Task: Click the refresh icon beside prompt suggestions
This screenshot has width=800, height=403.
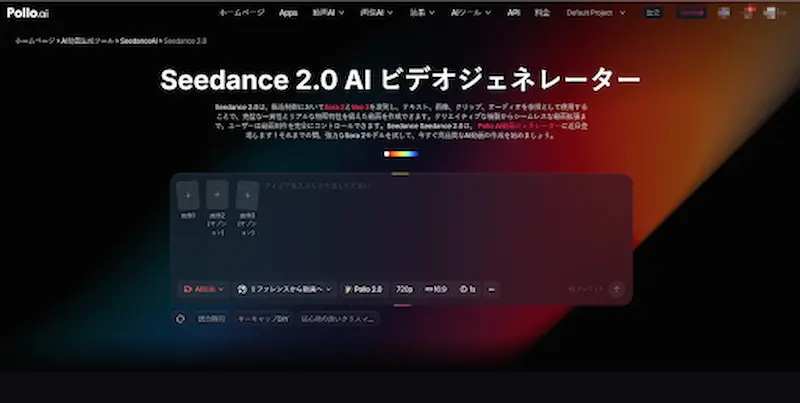Action: [x=180, y=319]
